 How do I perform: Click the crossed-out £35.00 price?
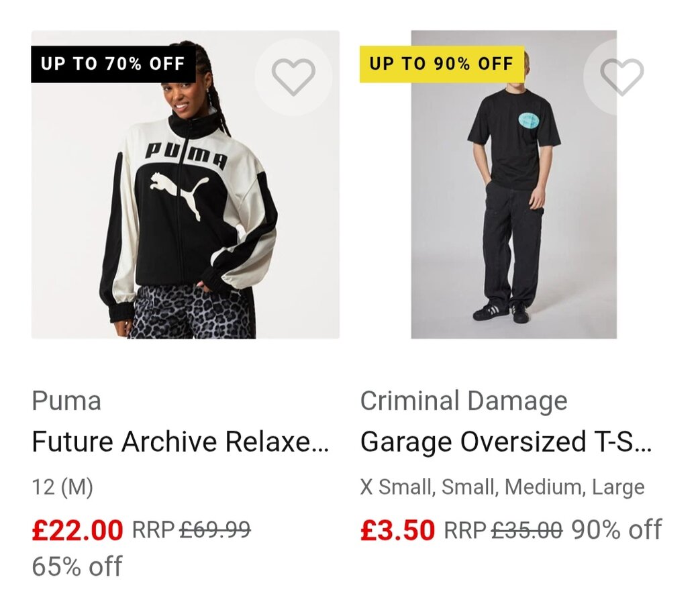point(527,530)
